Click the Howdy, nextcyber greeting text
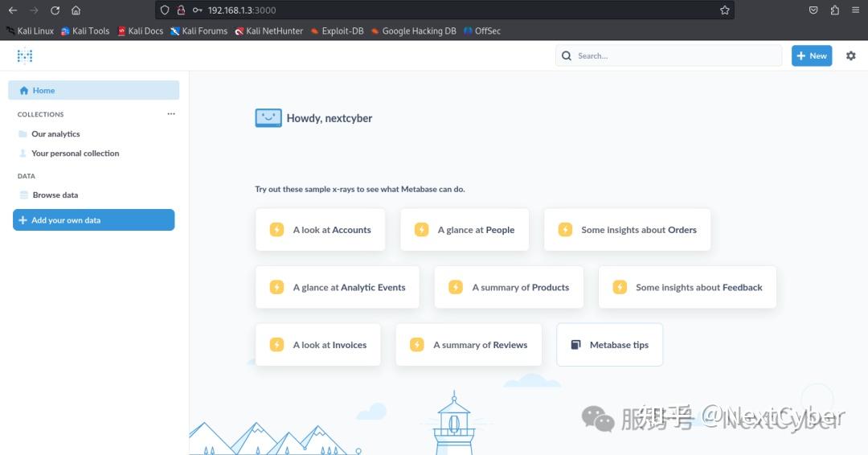This screenshot has width=868, height=455. 330,118
